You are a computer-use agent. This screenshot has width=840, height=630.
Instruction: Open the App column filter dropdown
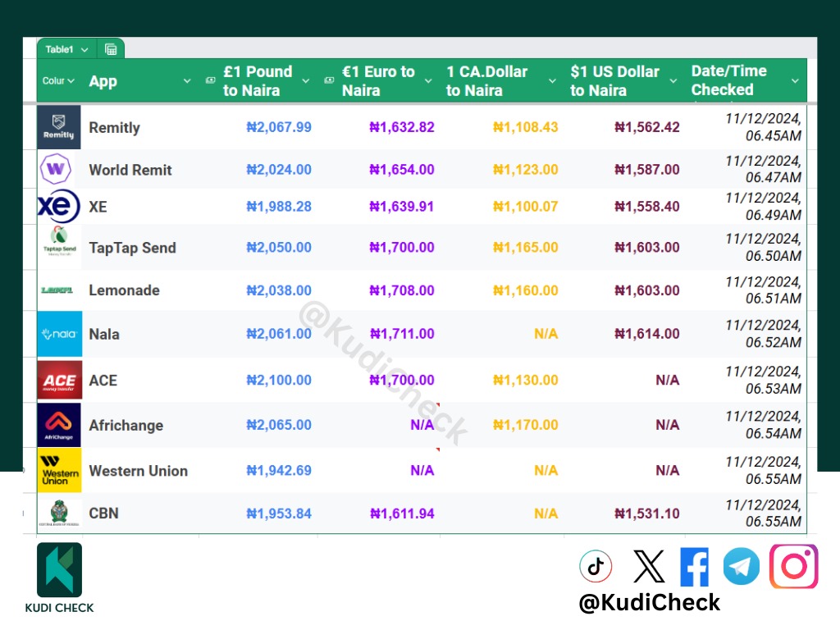187,81
